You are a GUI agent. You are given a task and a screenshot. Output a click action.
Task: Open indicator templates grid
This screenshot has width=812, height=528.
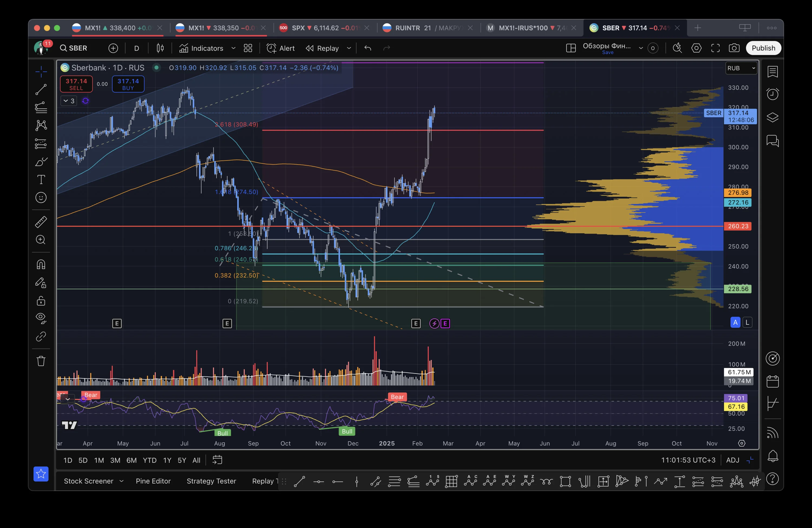pyautogui.click(x=248, y=48)
